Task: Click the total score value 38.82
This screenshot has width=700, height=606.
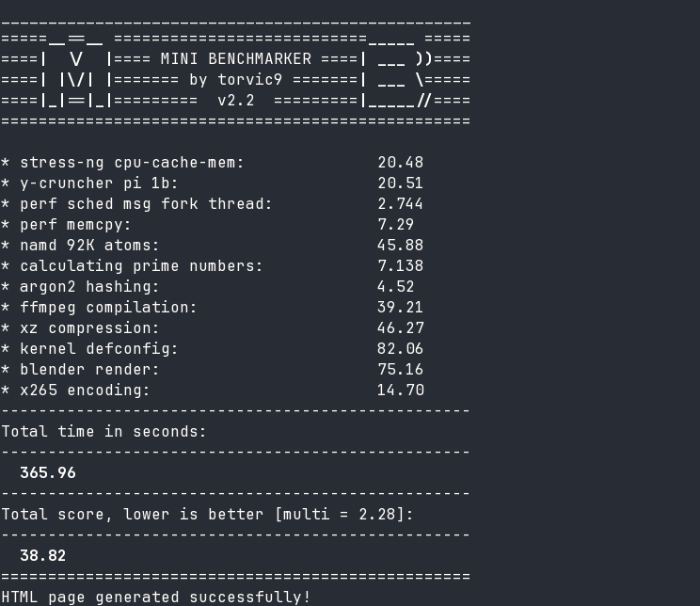Action: point(42,556)
